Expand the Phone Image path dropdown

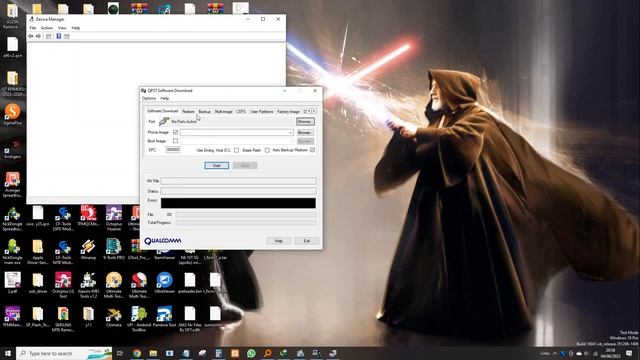291,133
